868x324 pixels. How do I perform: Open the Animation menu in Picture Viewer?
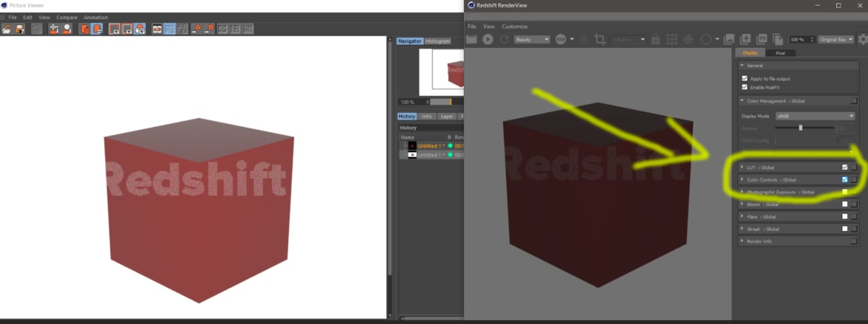pos(96,17)
